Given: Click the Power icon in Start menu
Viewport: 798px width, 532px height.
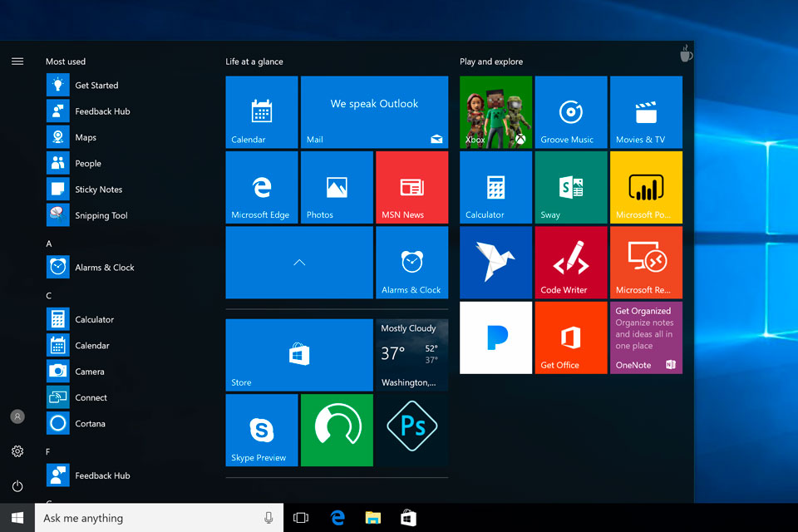Looking at the screenshot, I should (x=17, y=486).
